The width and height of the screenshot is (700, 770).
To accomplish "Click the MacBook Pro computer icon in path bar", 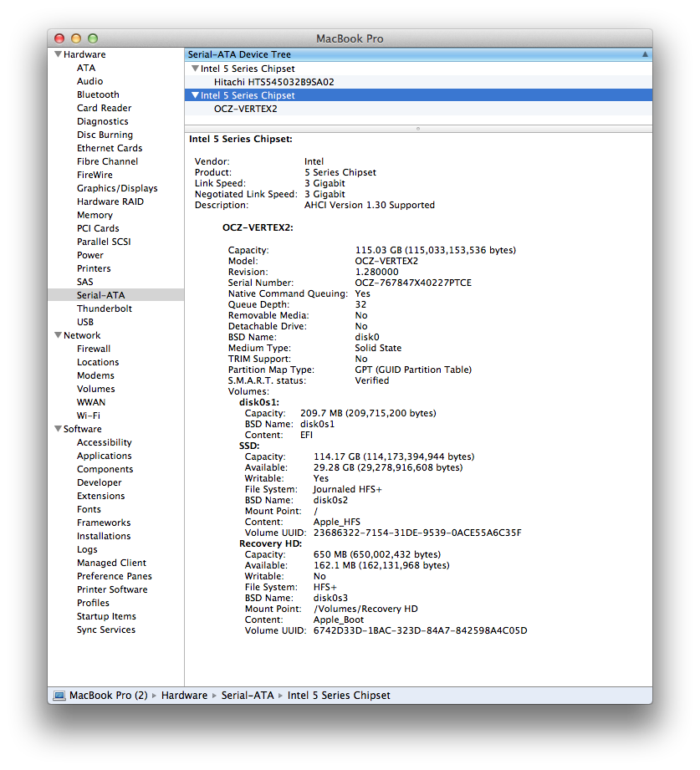I will coord(59,696).
